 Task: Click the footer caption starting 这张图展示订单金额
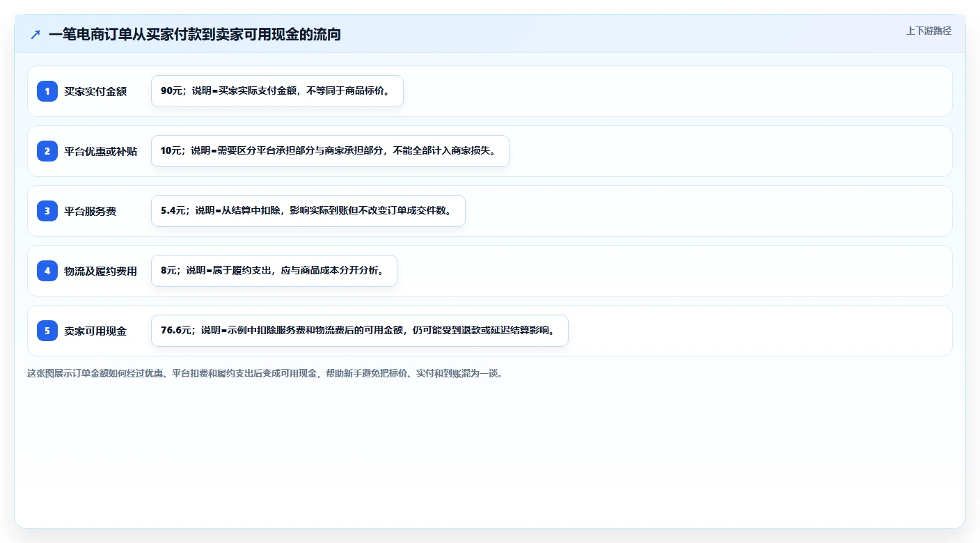tap(264, 373)
